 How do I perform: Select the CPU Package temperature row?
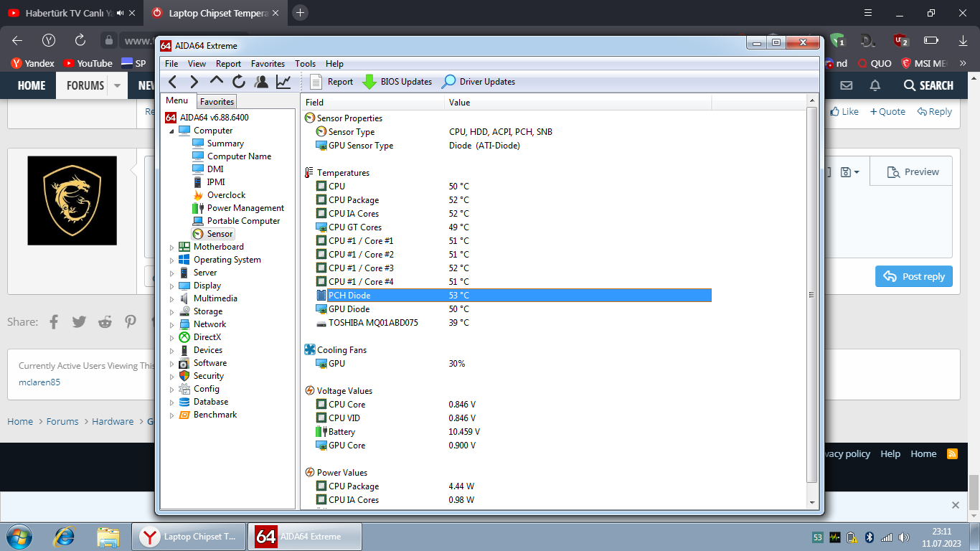point(507,200)
